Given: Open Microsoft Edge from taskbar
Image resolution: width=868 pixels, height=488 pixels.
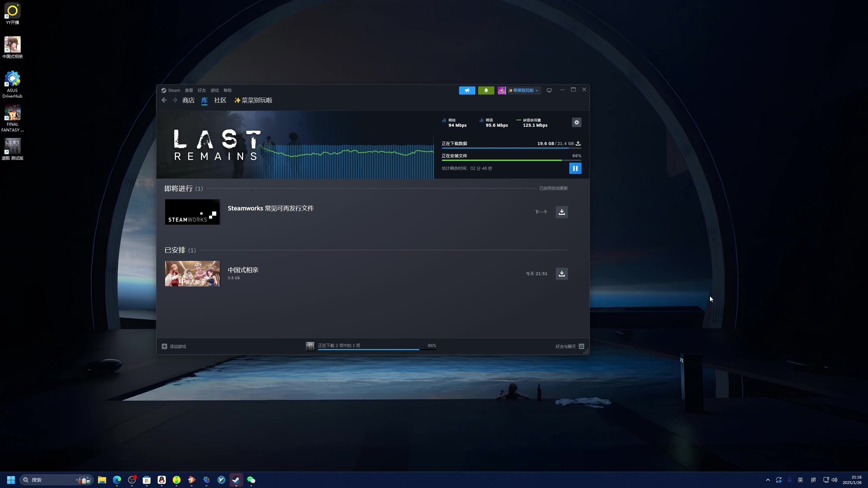Looking at the screenshot, I should [117, 480].
